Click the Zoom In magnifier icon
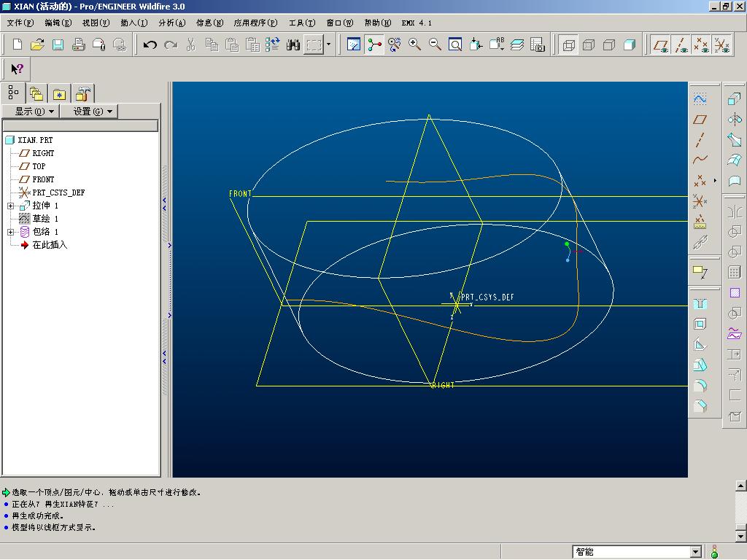Screen dimensions: 747x560 pyautogui.click(x=414, y=44)
